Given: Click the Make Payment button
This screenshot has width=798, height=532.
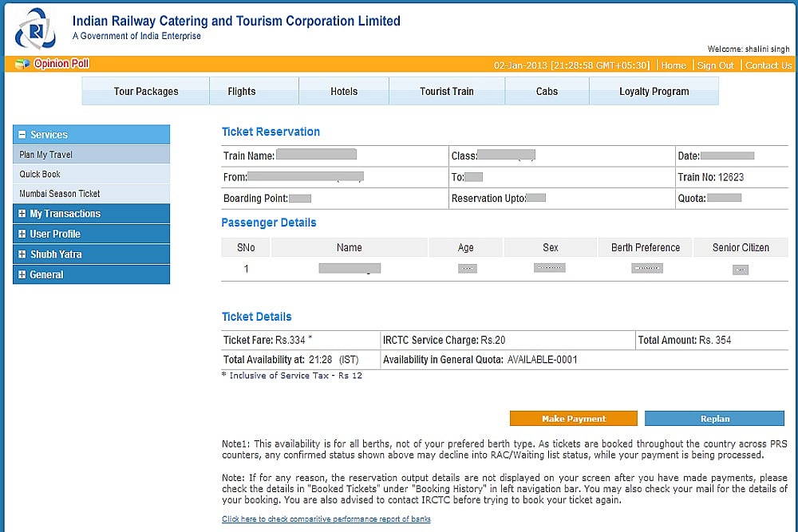Looking at the screenshot, I should (x=574, y=419).
